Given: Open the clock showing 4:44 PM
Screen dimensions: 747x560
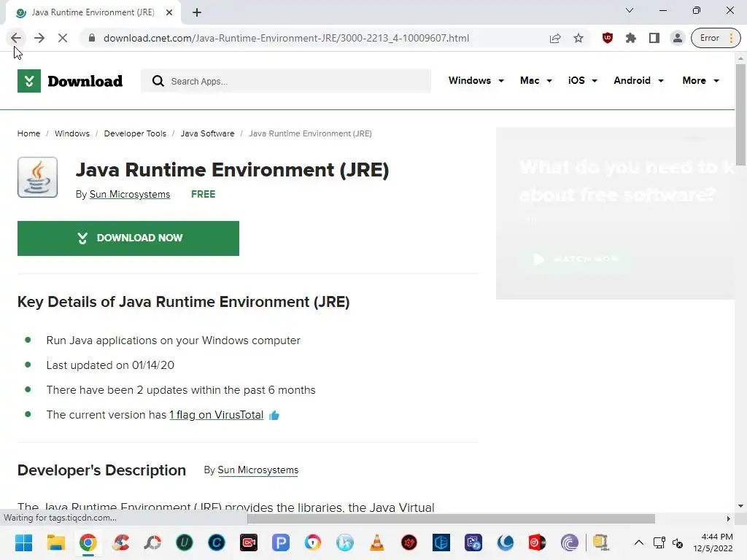Looking at the screenshot, I should (713, 542).
